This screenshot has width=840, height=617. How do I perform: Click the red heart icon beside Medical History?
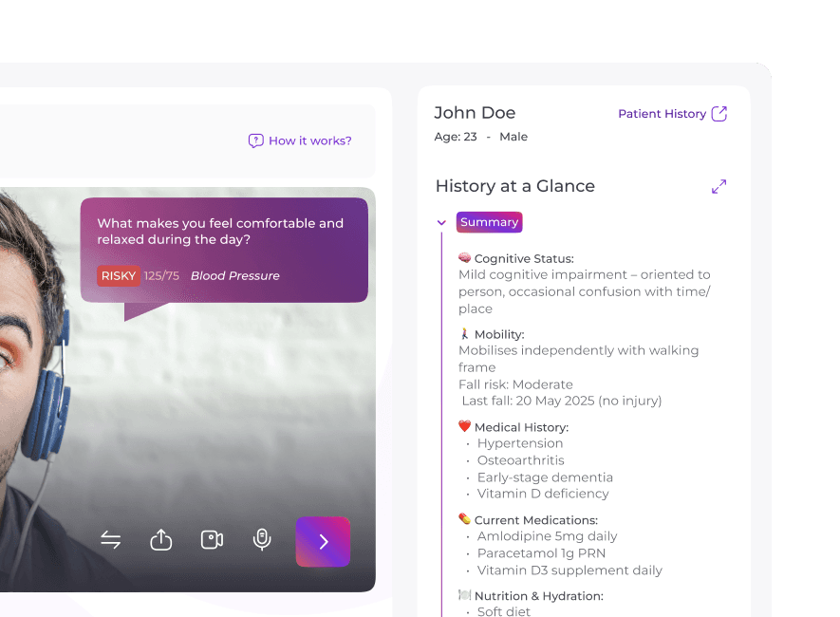pos(464,426)
